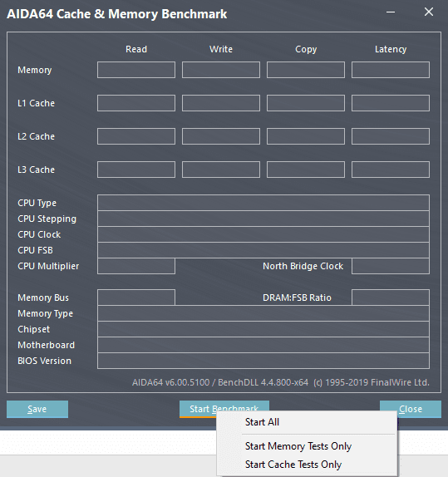Screen dimensions: 448x477
Task: Click the Memory Copy result field
Action: click(x=306, y=70)
